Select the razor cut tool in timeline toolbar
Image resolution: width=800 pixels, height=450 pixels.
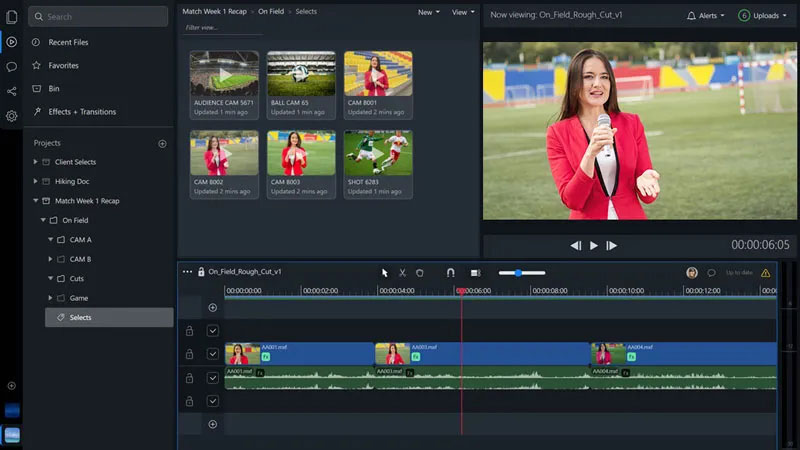402,272
